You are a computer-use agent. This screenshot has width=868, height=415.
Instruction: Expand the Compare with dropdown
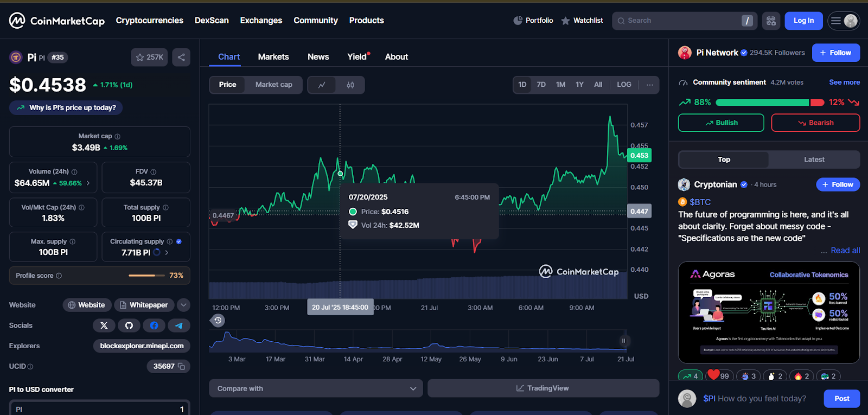316,388
